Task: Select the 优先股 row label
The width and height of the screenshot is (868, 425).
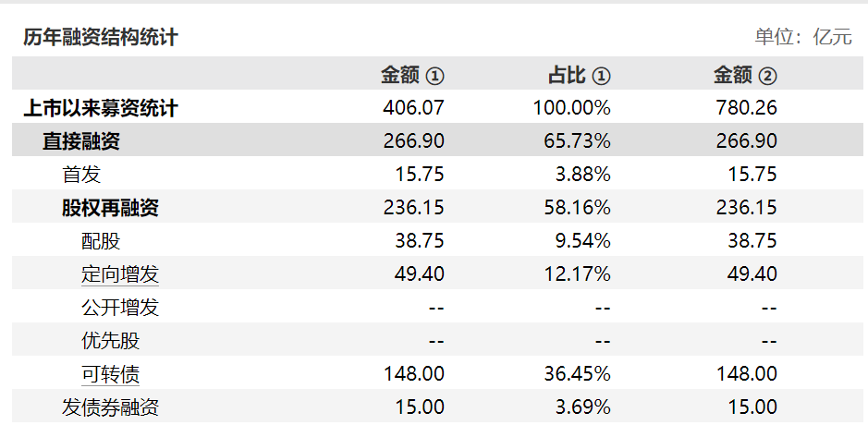Action: 110,340
